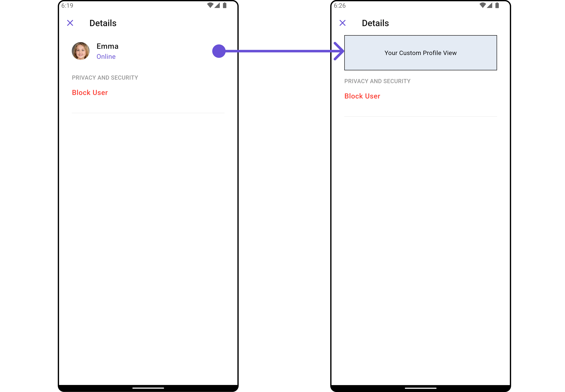Tap the left phone's bottom navigation handle
This screenshot has width=565, height=392.
pos(148,388)
